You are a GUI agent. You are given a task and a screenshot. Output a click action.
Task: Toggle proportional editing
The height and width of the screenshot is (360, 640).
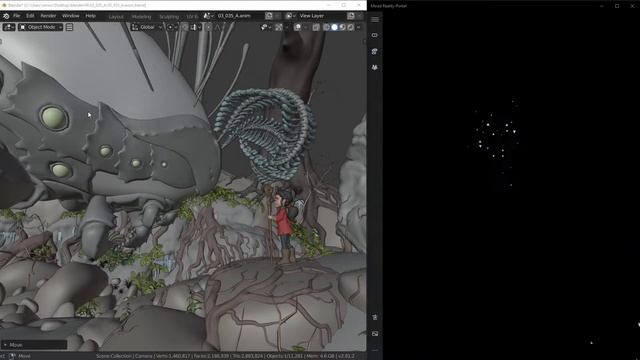click(x=209, y=27)
